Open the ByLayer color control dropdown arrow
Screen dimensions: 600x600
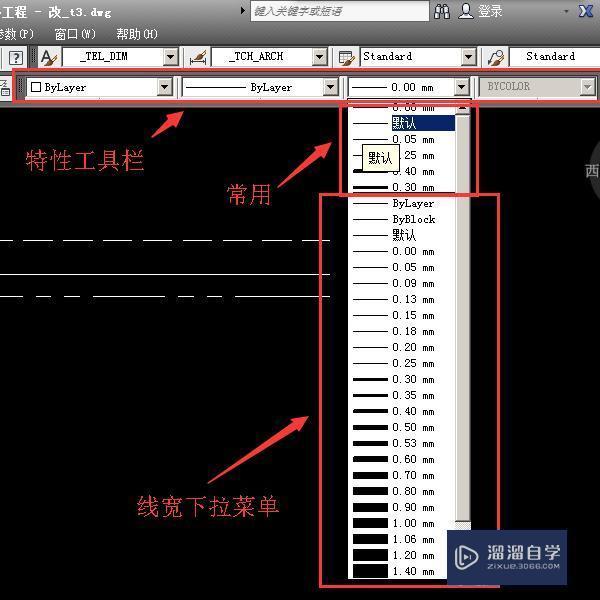(165, 87)
